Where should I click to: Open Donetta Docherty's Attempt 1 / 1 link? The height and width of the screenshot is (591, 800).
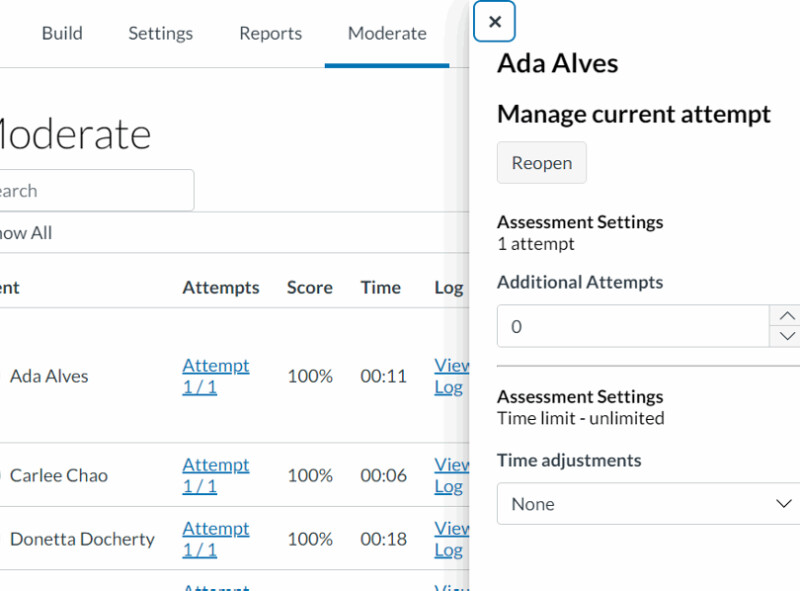215,539
